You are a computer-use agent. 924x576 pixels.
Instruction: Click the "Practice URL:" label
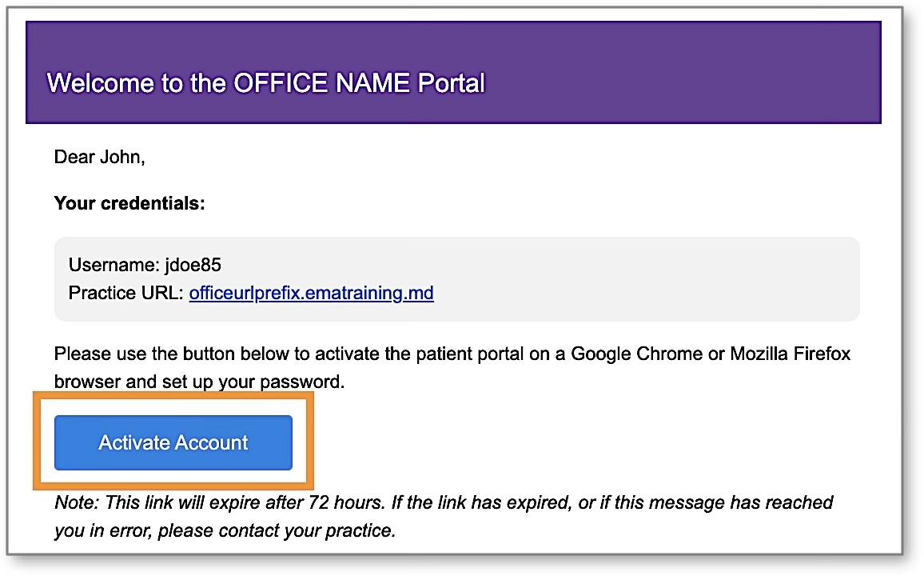coord(126,293)
